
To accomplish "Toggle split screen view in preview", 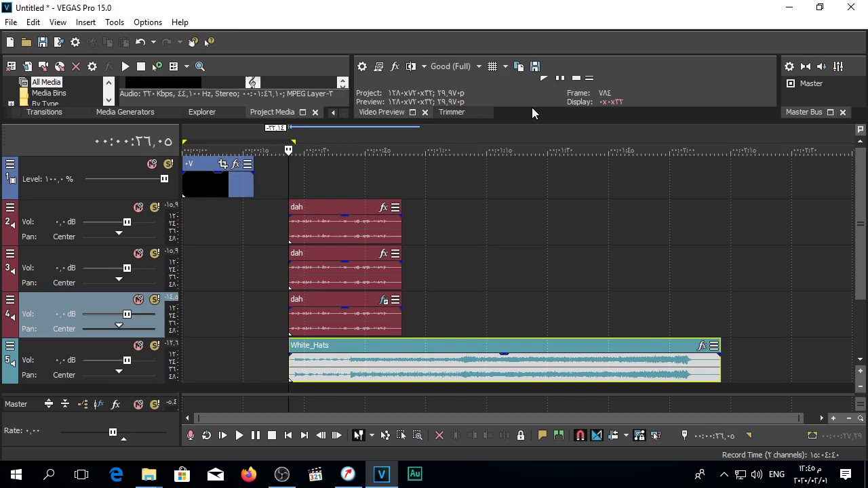I will coord(411,66).
